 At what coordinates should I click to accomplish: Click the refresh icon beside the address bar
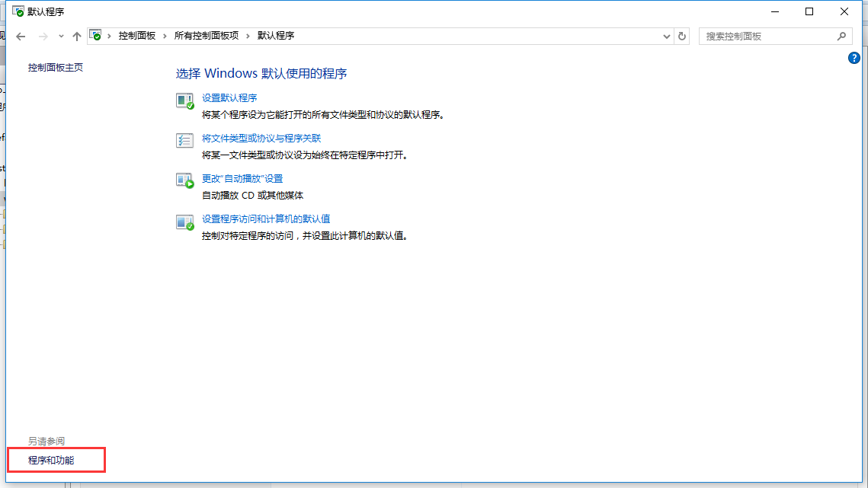click(x=682, y=36)
